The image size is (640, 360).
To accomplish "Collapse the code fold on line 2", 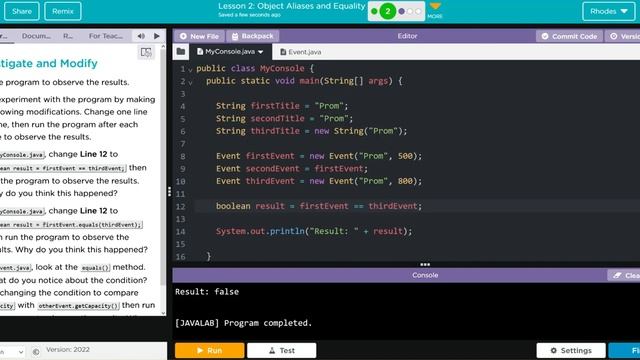I will 190,82.
